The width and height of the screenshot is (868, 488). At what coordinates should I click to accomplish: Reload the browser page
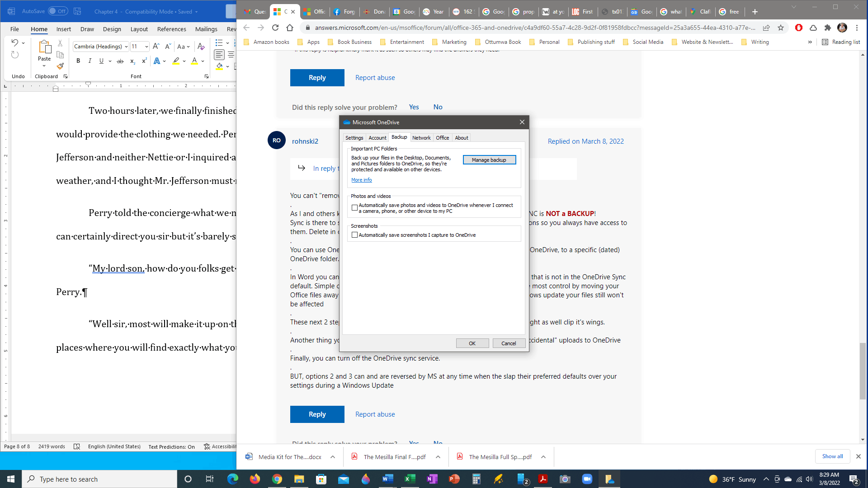[x=275, y=28]
